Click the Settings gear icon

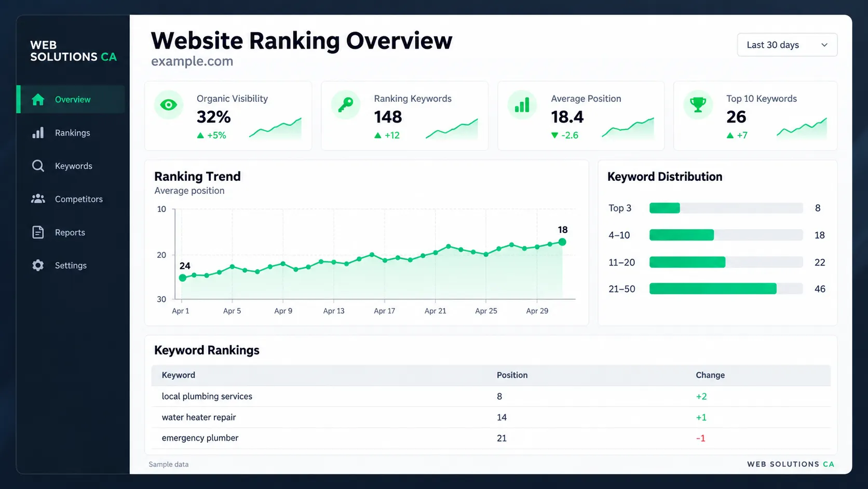(38, 266)
